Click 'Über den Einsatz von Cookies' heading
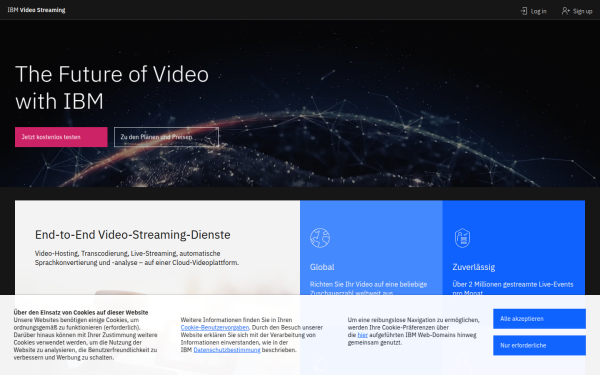The image size is (600, 375). point(81,312)
